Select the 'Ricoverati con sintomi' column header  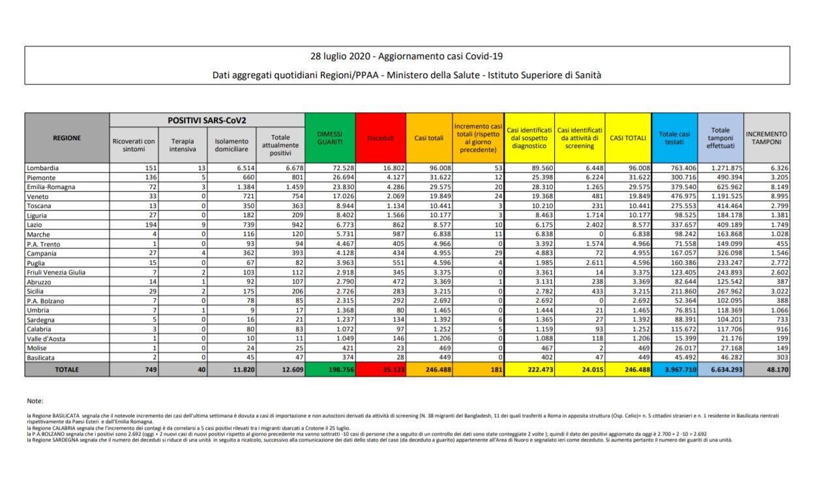134,145
